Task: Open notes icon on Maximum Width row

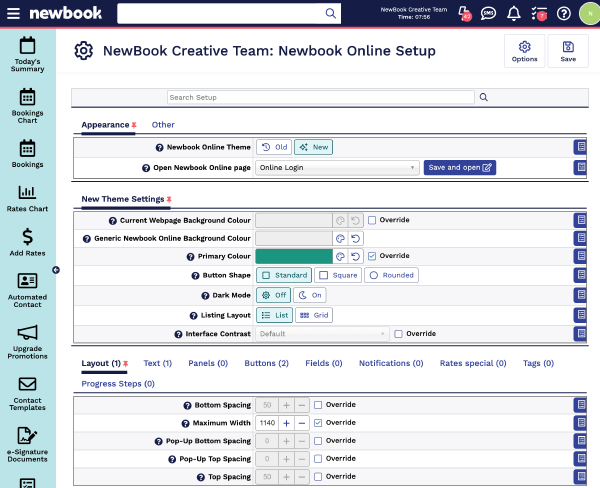Action: (580, 423)
